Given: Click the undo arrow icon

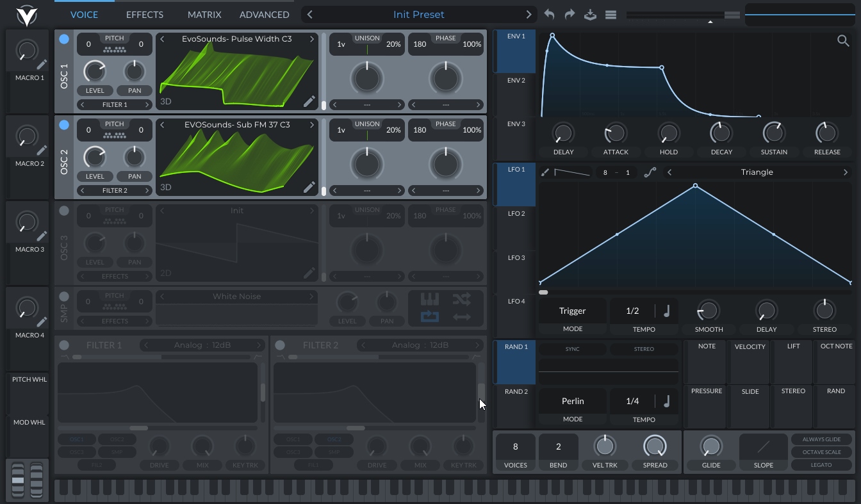Looking at the screenshot, I should point(549,15).
